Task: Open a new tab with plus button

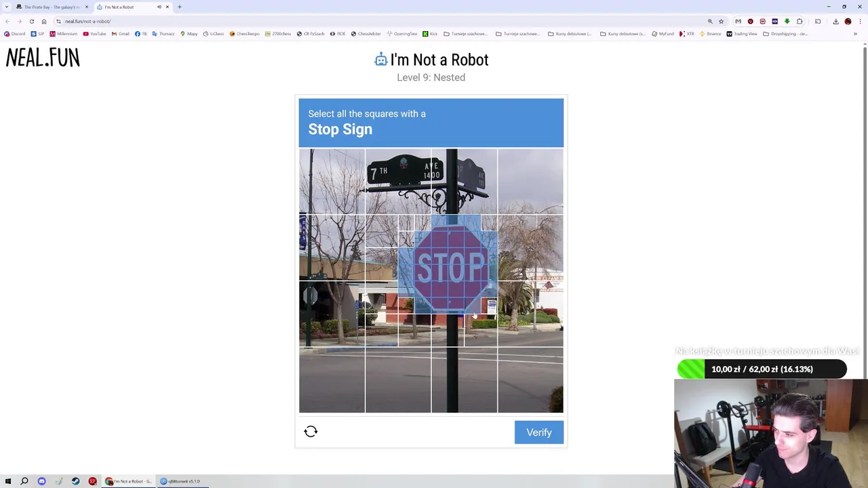Action: point(180,7)
